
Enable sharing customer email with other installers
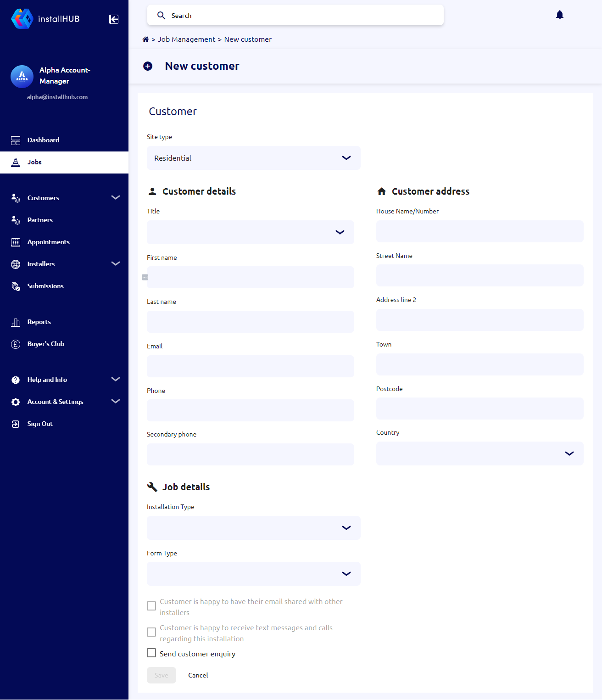151,606
